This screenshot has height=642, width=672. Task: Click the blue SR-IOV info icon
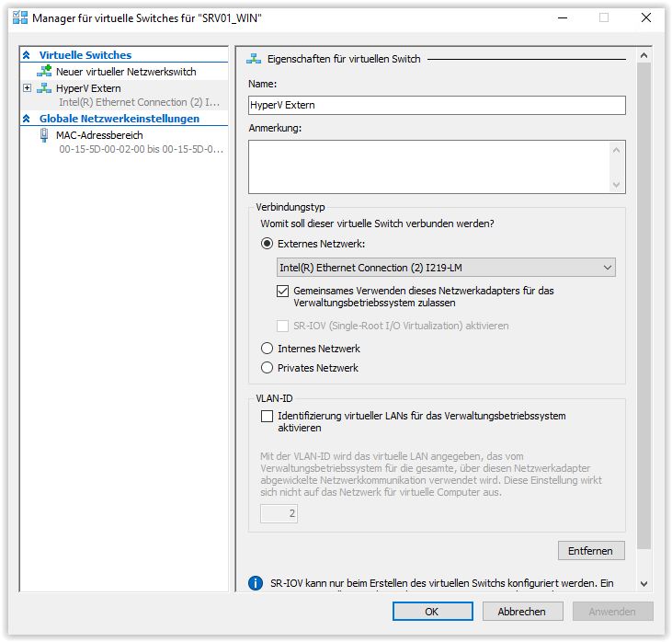256,583
